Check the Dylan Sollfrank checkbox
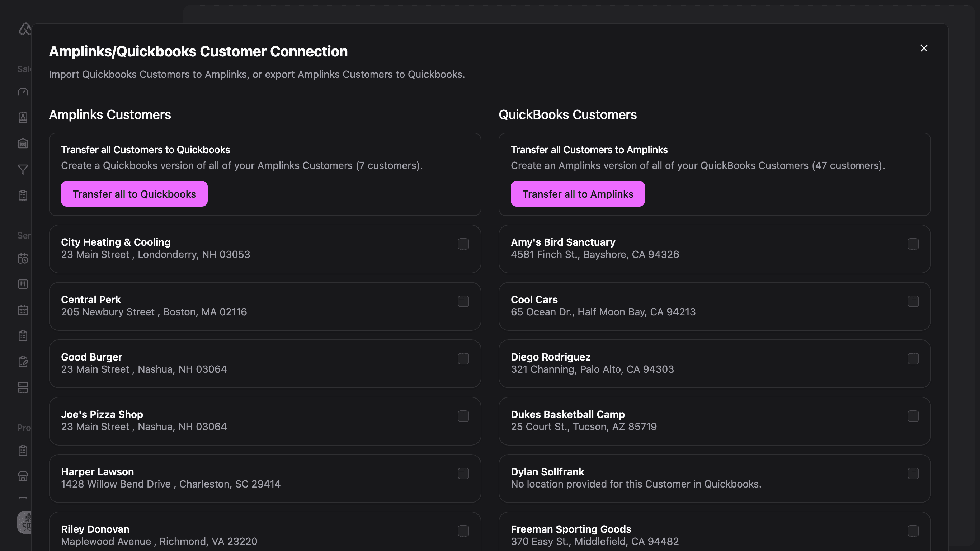 pyautogui.click(x=913, y=474)
